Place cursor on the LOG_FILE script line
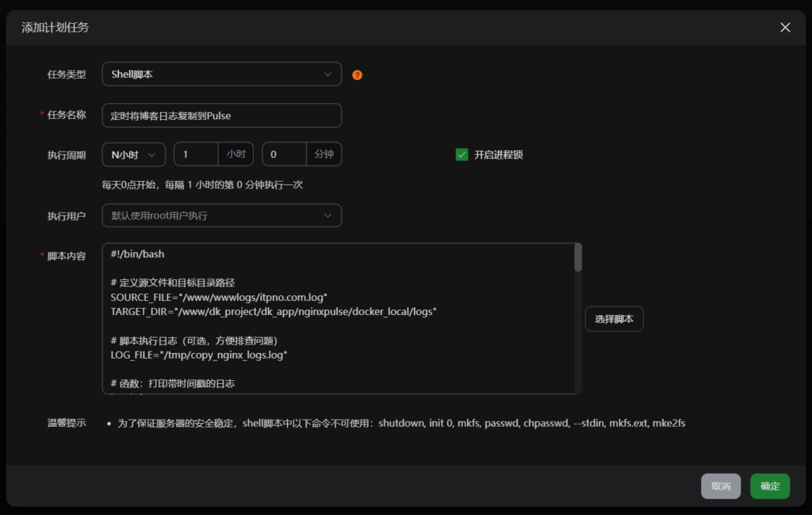812x515 pixels. click(198, 355)
